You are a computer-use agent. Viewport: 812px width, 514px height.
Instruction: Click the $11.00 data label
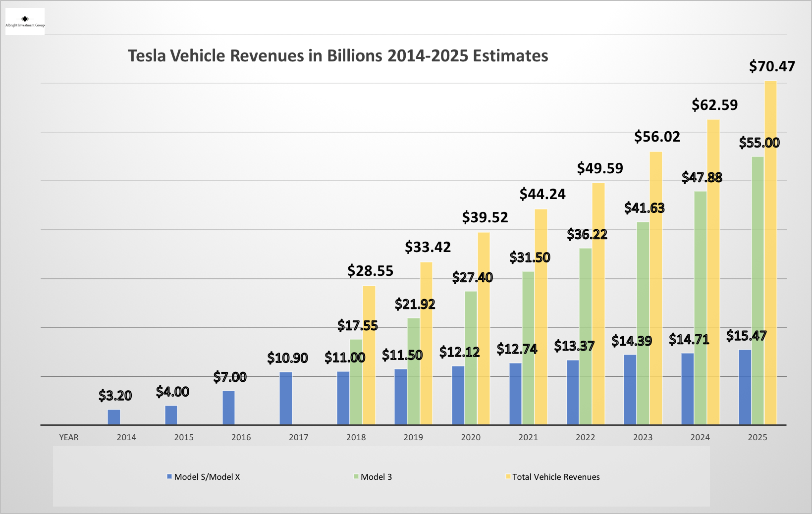[x=344, y=358]
